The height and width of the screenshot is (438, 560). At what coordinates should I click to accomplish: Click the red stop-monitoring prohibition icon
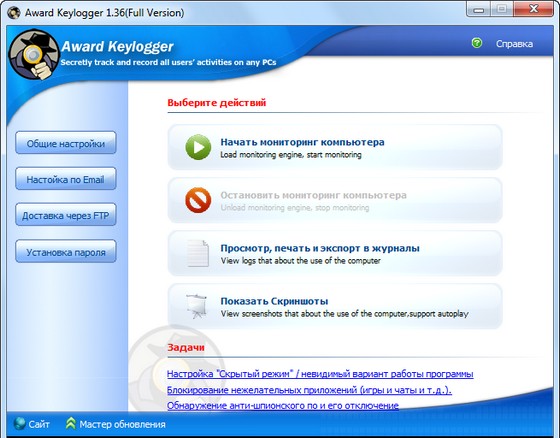198,200
